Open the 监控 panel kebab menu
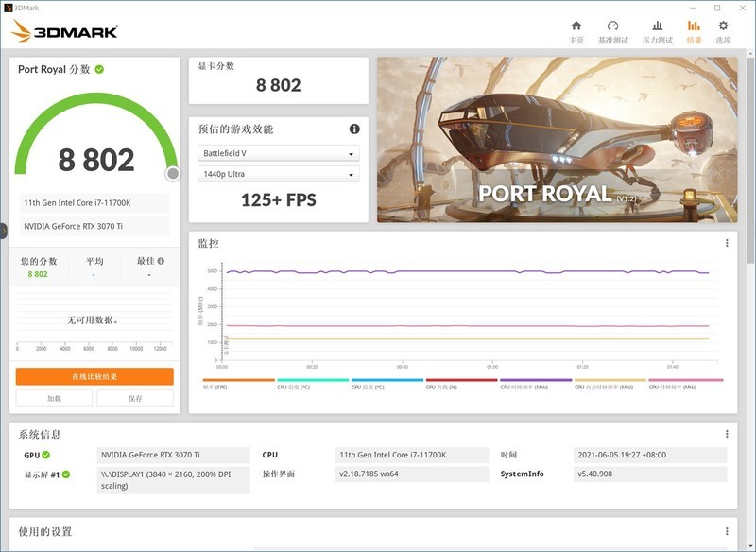 [726, 244]
